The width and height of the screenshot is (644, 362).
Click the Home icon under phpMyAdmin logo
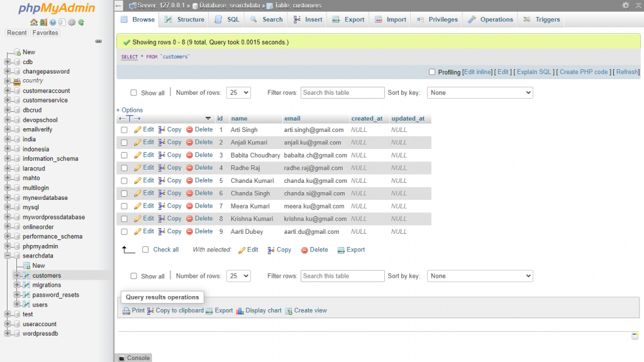(x=34, y=23)
